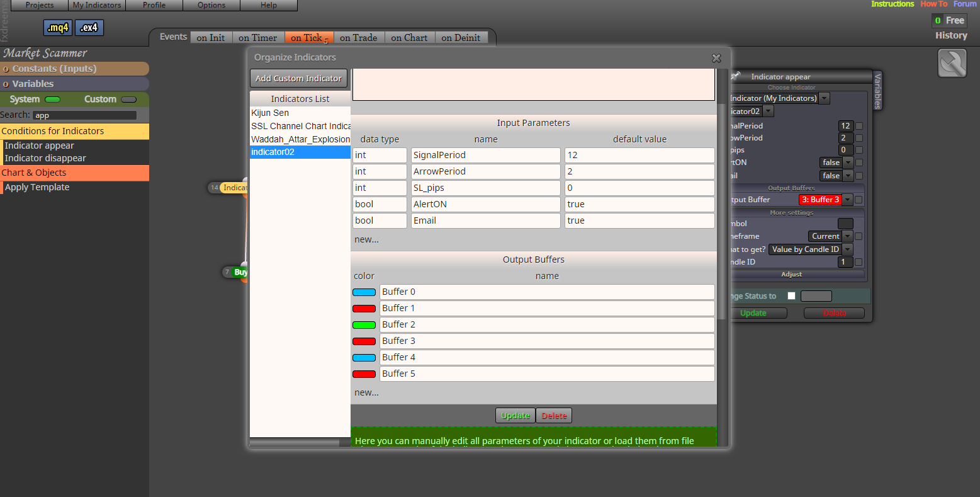Close the Organize Indicators dialog
The width and height of the screenshot is (980, 497).
716,58
